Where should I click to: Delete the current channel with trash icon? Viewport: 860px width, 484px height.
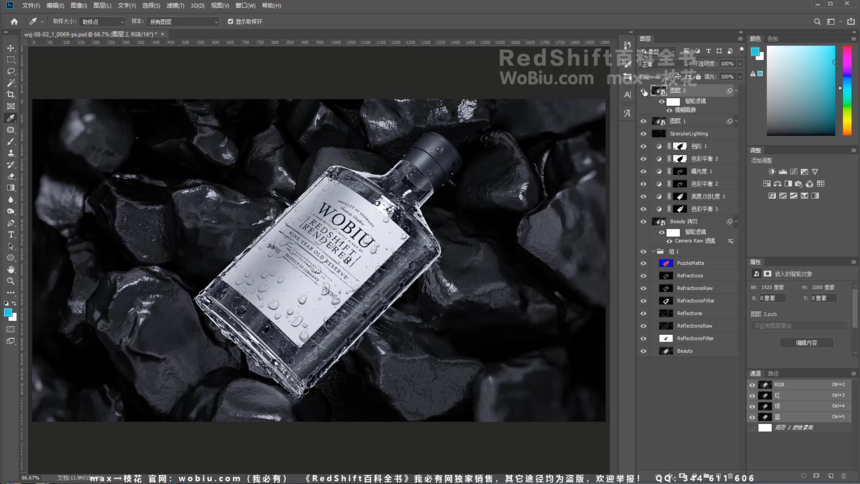pos(844,476)
